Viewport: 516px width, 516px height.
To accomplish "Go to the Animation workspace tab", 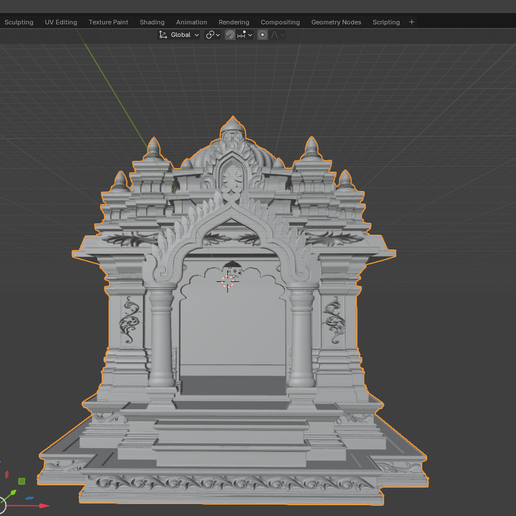I will tap(191, 22).
